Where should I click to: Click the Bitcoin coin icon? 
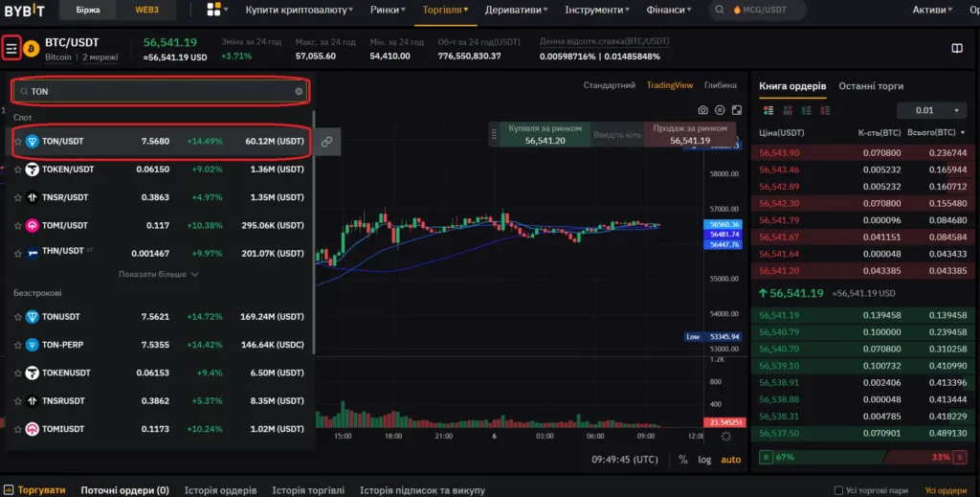click(x=32, y=48)
